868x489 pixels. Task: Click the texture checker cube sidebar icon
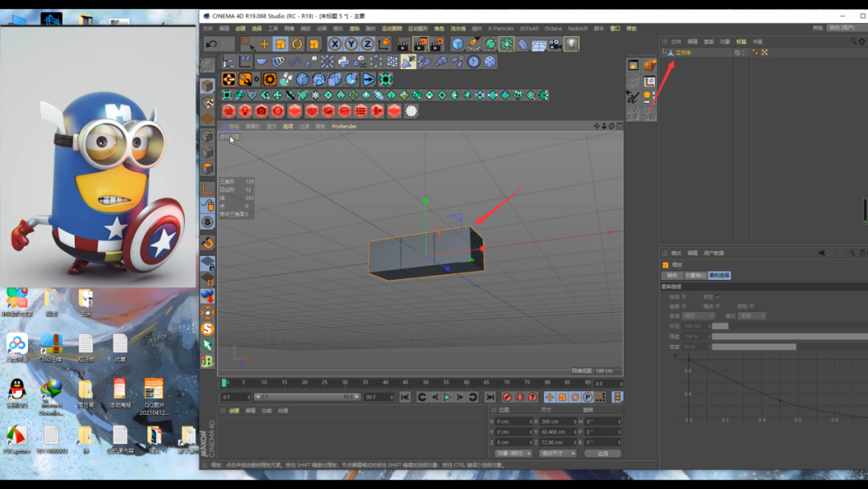click(x=207, y=102)
